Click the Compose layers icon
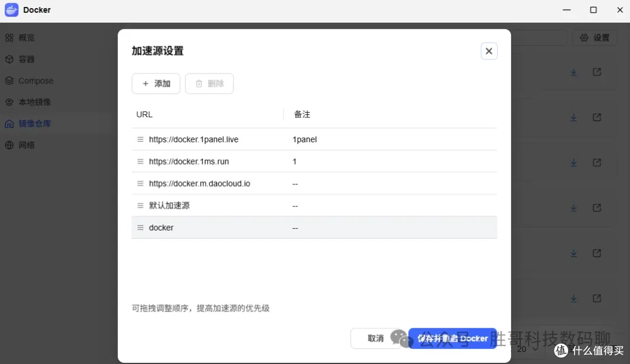This screenshot has width=630, height=364. (x=9, y=80)
